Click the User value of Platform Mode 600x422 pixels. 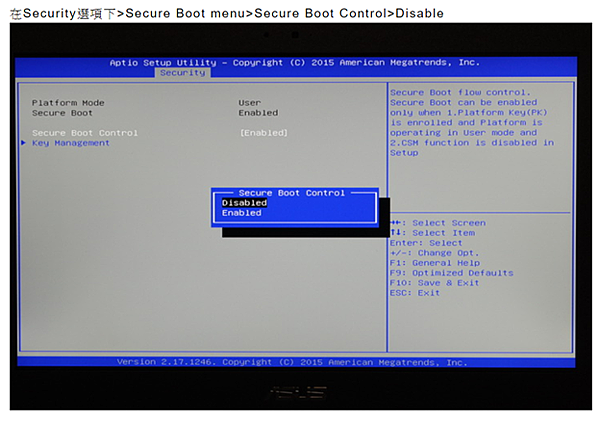tap(249, 103)
